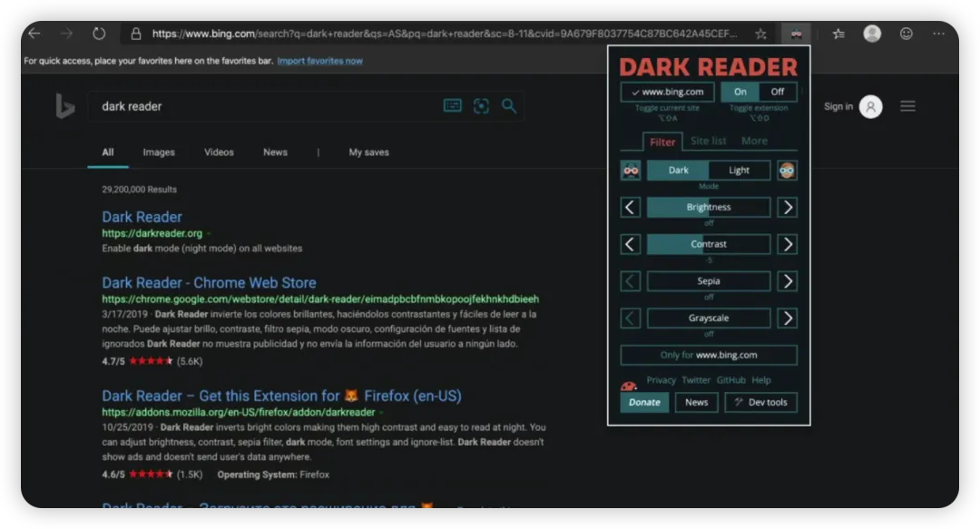Select the Images search tab
Viewport: 980px width, 529px height.
[159, 152]
